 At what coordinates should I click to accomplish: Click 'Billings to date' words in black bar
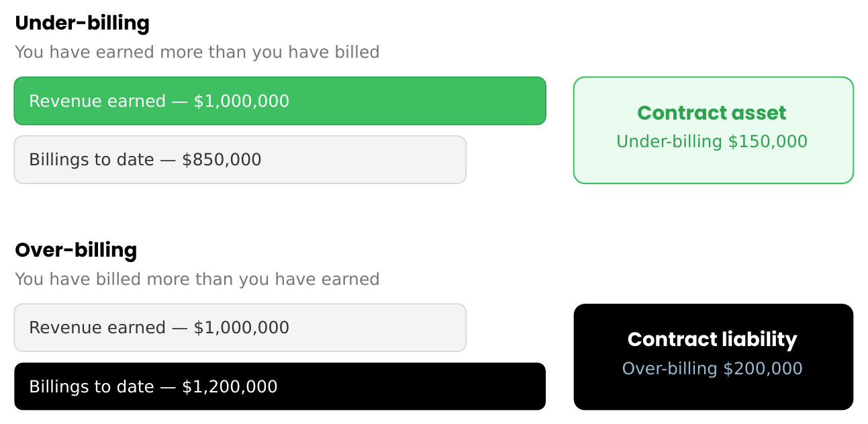(91, 387)
